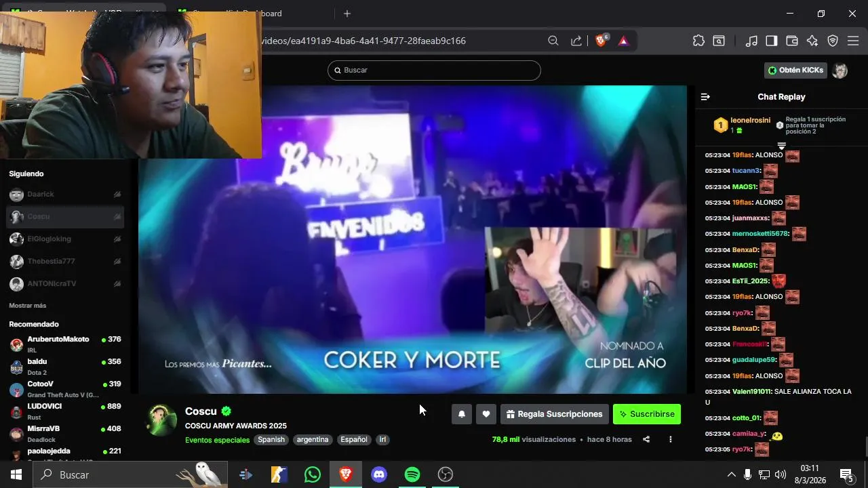
Task: Show hidden system tray icons chevron
Action: [x=731, y=474]
